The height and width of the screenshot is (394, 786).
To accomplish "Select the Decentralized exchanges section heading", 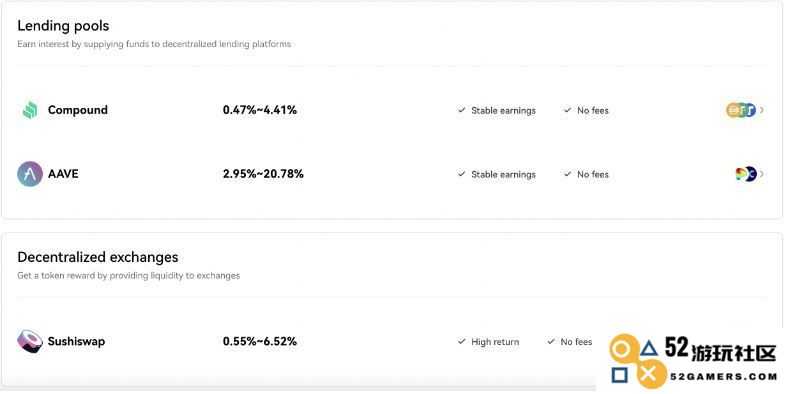I will click(98, 257).
